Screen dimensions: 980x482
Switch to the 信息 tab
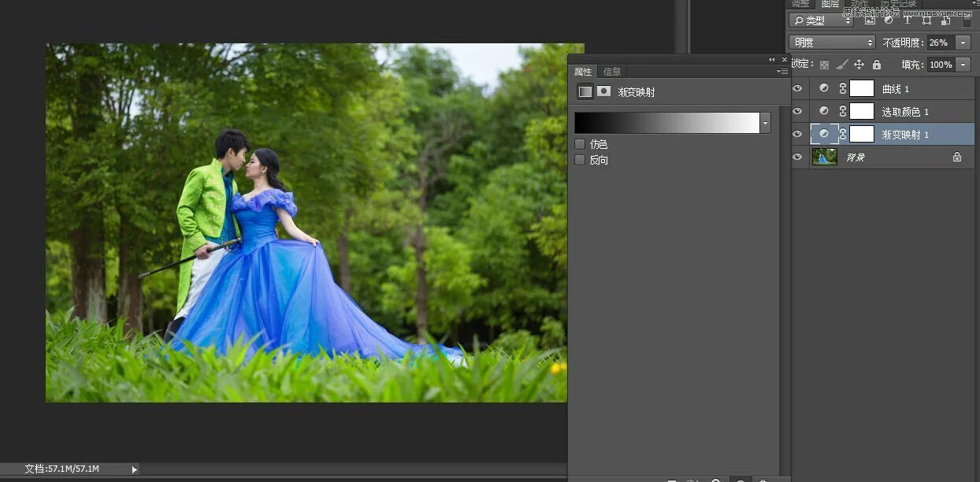611,72
